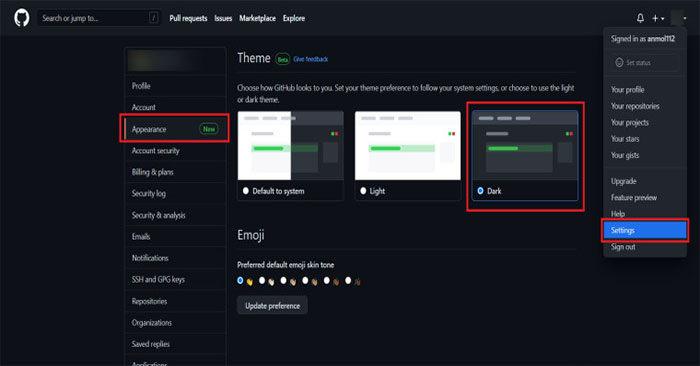The width and height of the screenshot is (700, 366).
Task: Click the Set status button
Action: tap(645, 62)
